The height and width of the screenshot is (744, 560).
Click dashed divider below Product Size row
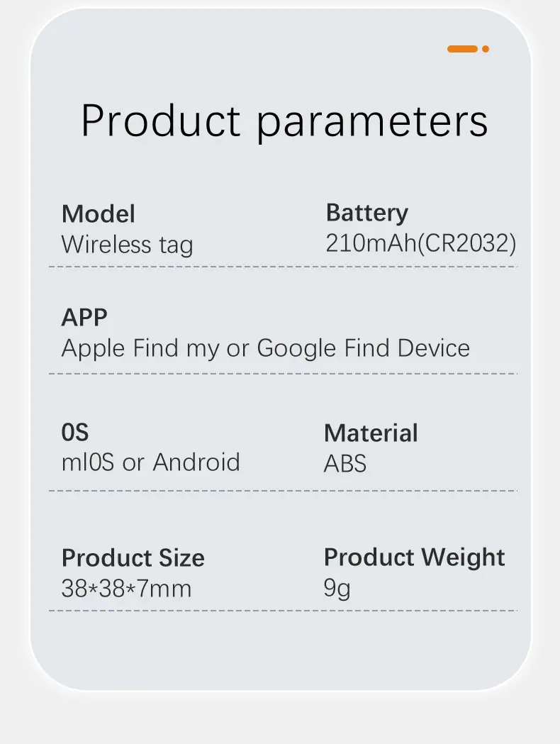pos(283,611)
